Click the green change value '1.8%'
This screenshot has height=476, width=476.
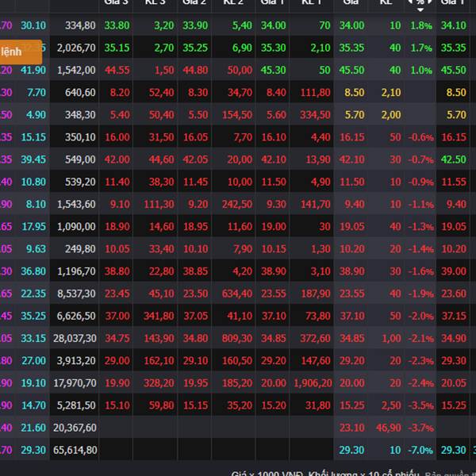(421, 25)
